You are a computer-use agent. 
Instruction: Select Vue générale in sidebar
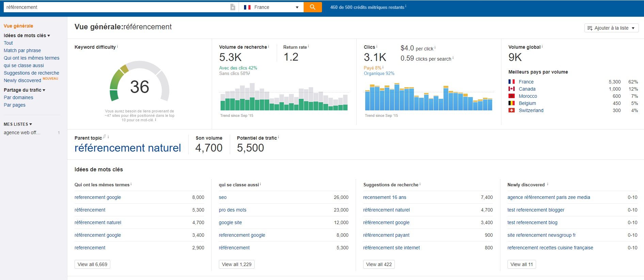[x=18, y=26]
